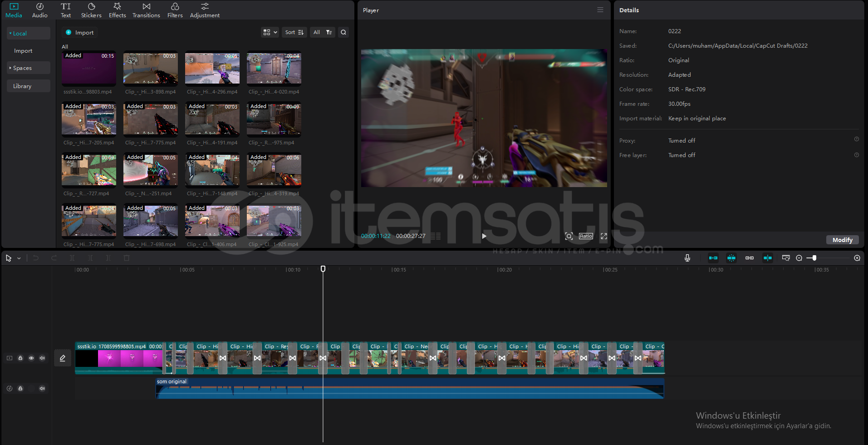This screenshot has height=445, width=868.
Task: Click the 00:20 mark on timeline ruler
Action: [505, 270]
